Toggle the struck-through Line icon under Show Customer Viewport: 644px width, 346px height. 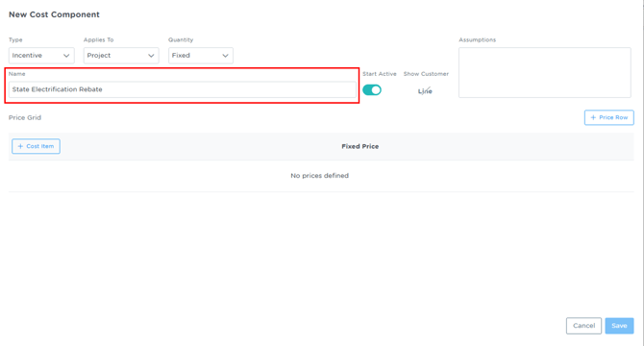(425, 90)
